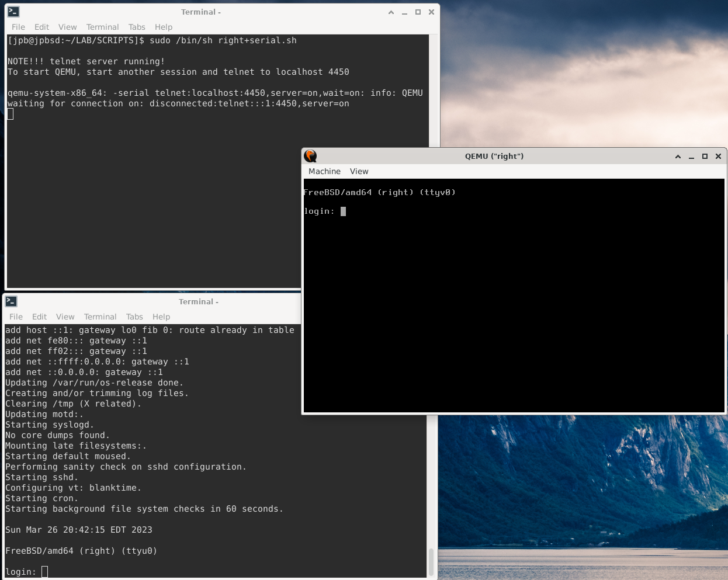Click the roll-up arrow on the QEMU window
This screenshot has height=580, width=728.
tap(678, 157)
